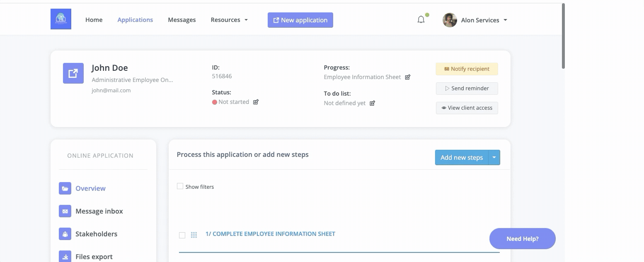This screenshot has width=644, height=262.
Task: Open the Applications nav item
Action: coord(135,20)
